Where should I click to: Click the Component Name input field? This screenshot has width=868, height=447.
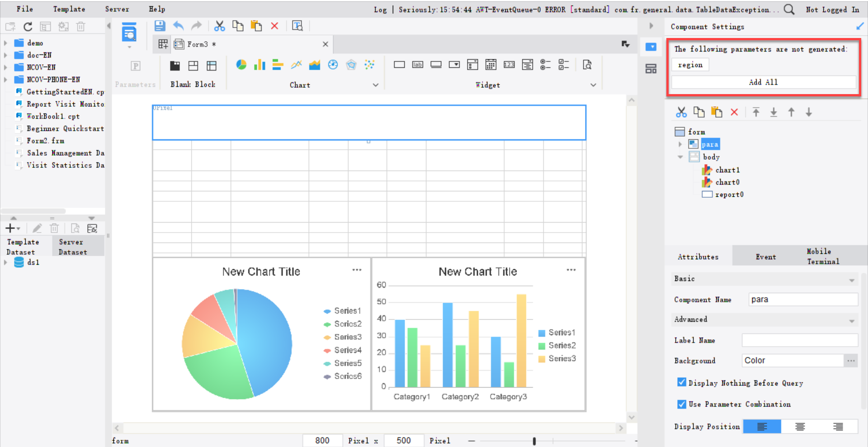[803, 300]
